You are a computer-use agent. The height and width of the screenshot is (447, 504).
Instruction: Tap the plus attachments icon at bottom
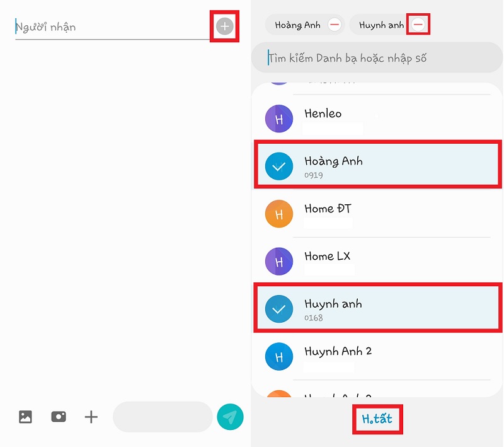click(91, 417)
